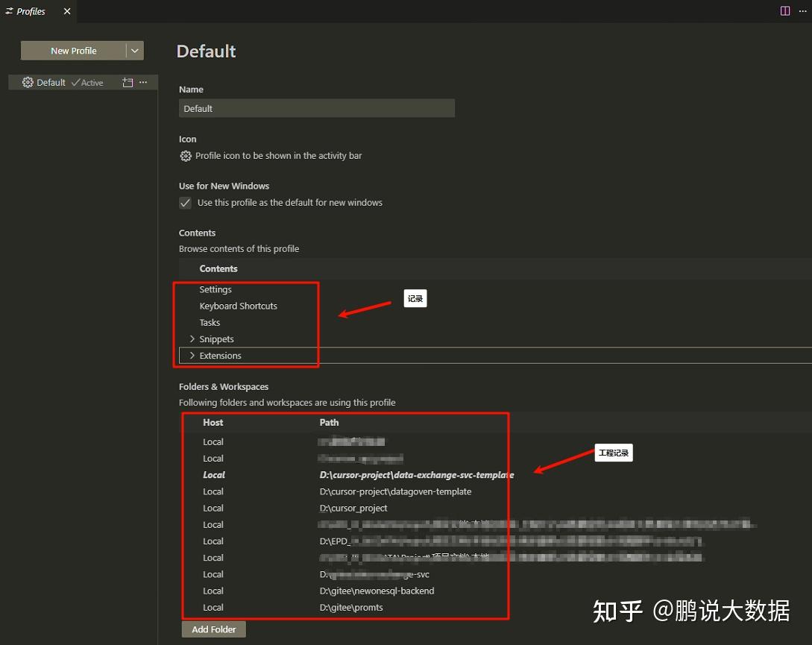Open Default profile's three-dot actions menu
The width and height of the screenshot is (812, 645).
coord(143,83)
